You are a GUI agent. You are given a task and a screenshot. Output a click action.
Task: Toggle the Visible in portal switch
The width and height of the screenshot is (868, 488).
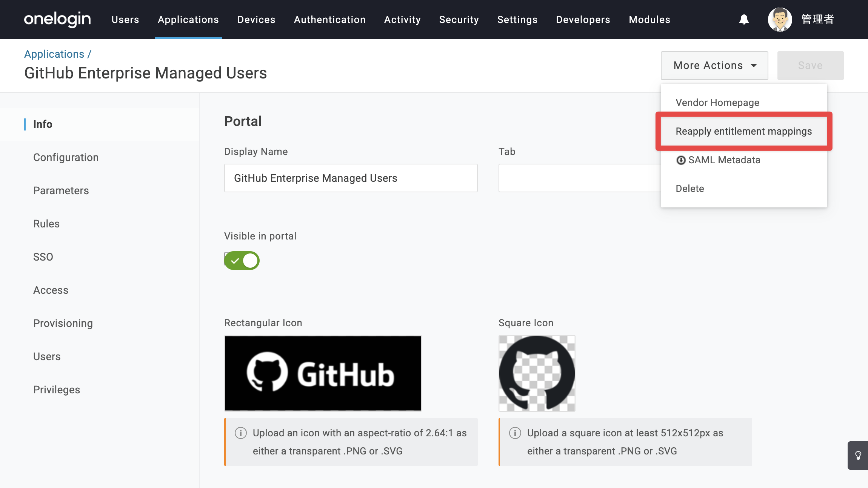[242, 261]
